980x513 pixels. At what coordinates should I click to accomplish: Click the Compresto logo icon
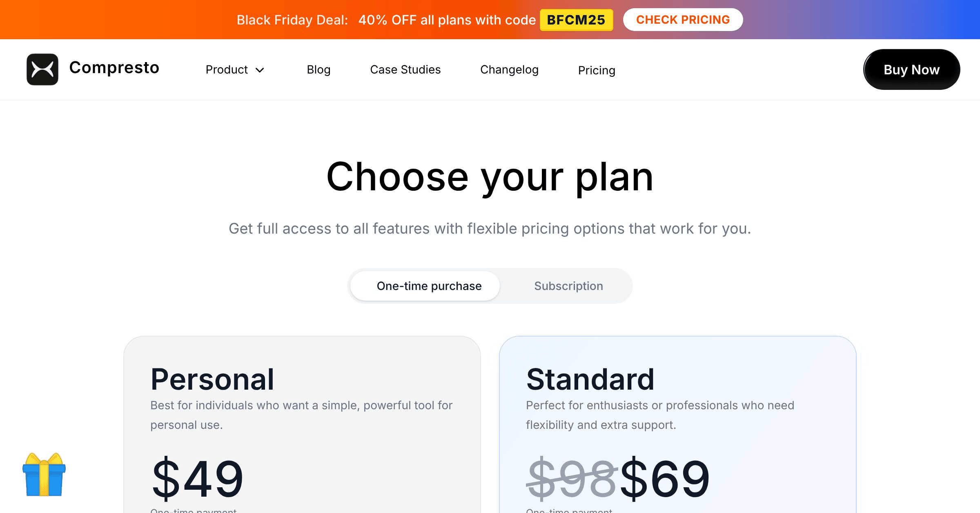(x=42, y=69)
